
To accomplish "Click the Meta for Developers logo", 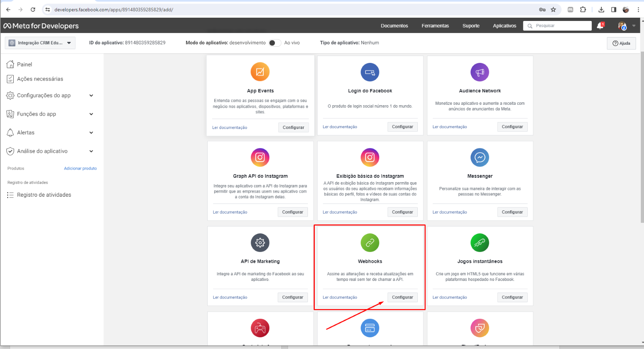I will pos(41,26).
